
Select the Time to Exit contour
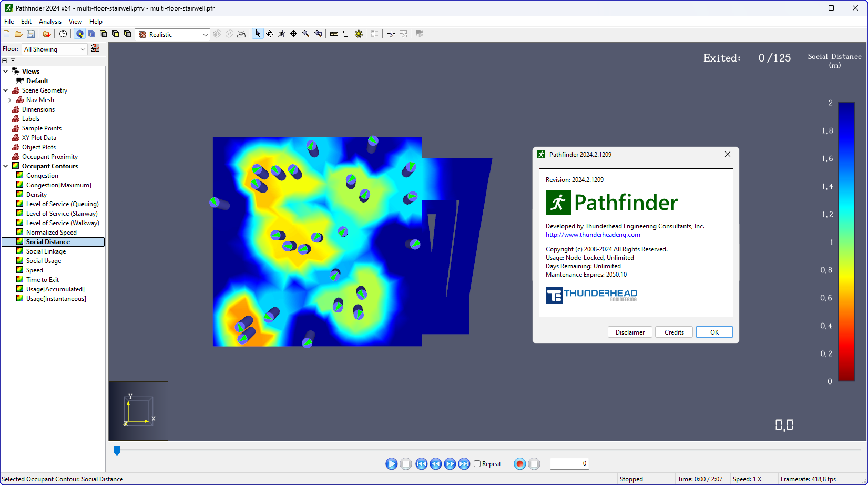[42, 279]
